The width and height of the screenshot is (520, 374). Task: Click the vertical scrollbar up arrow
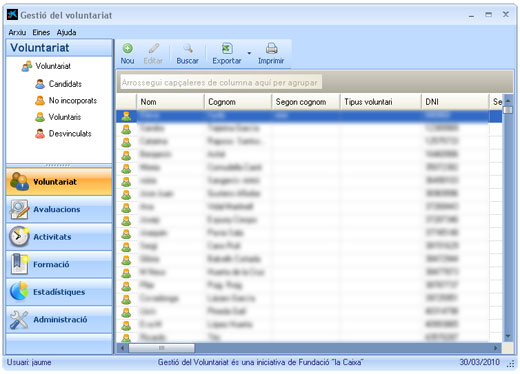point(508,100)
